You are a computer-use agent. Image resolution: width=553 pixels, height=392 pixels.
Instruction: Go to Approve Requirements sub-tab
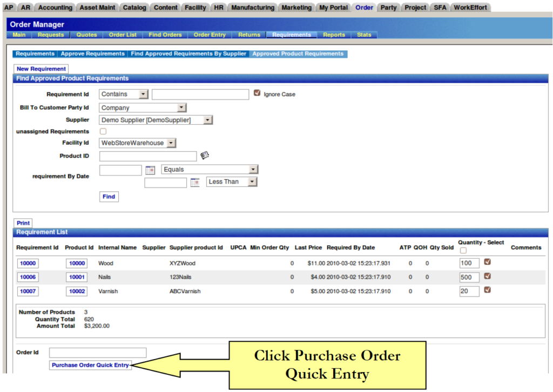click(92, 54)
